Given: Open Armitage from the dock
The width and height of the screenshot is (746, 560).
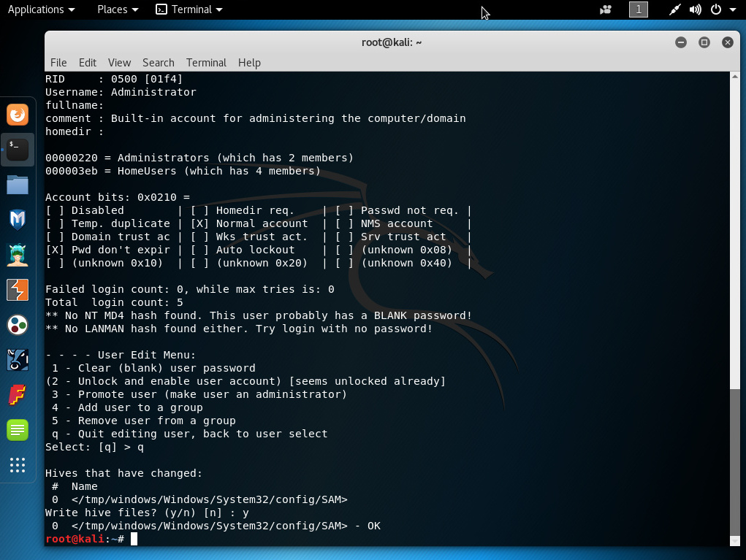Looking at the screenshot, I should coord(18,254).
